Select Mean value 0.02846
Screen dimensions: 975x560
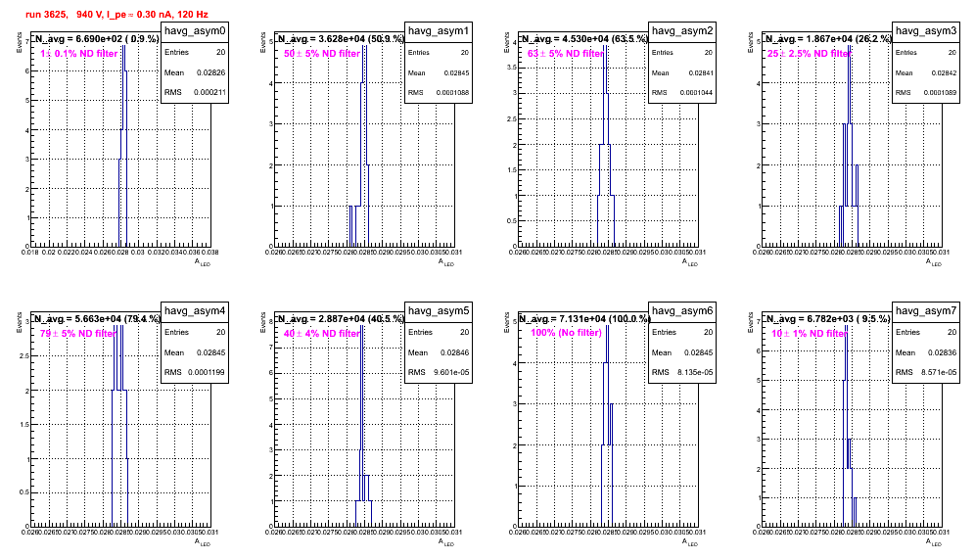[455, 352]
